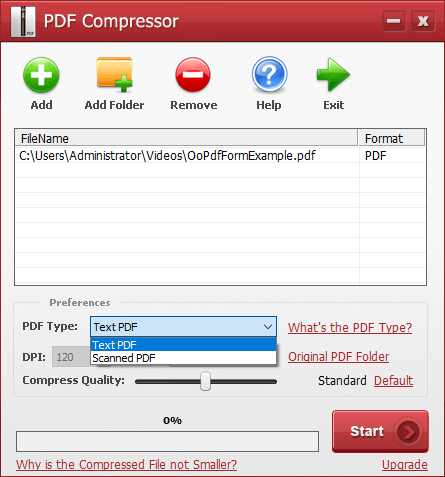The image size is (445, 477).
Task: Click the Format column header
Action: click(x=392, y=138)
